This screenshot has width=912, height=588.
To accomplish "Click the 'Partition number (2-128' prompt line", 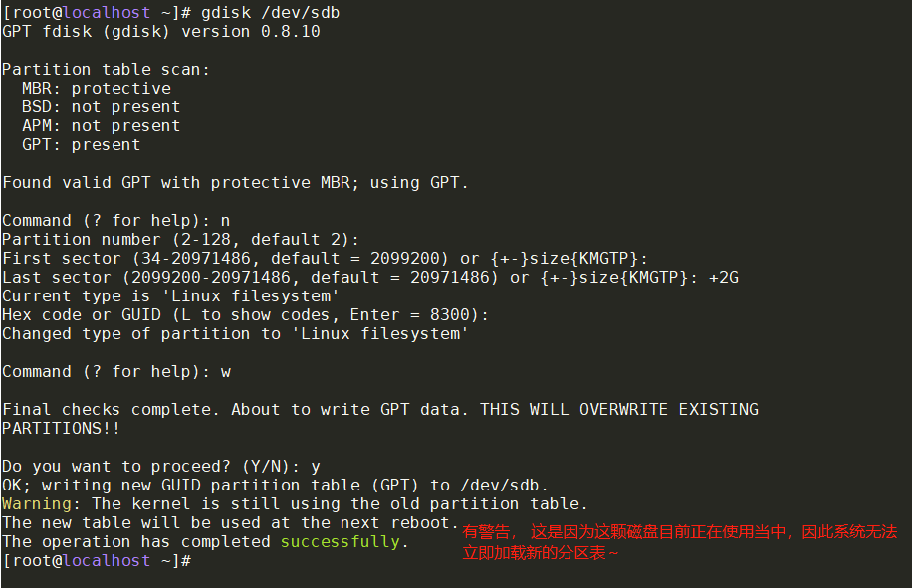I will point(181,240).
